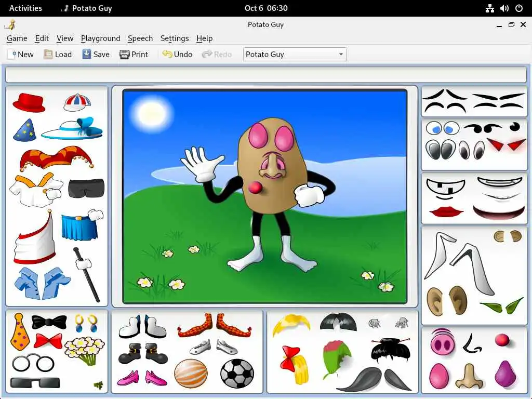Select the soccer ball
This screenshot has height=399, width=532.
(x=237, y=374)
